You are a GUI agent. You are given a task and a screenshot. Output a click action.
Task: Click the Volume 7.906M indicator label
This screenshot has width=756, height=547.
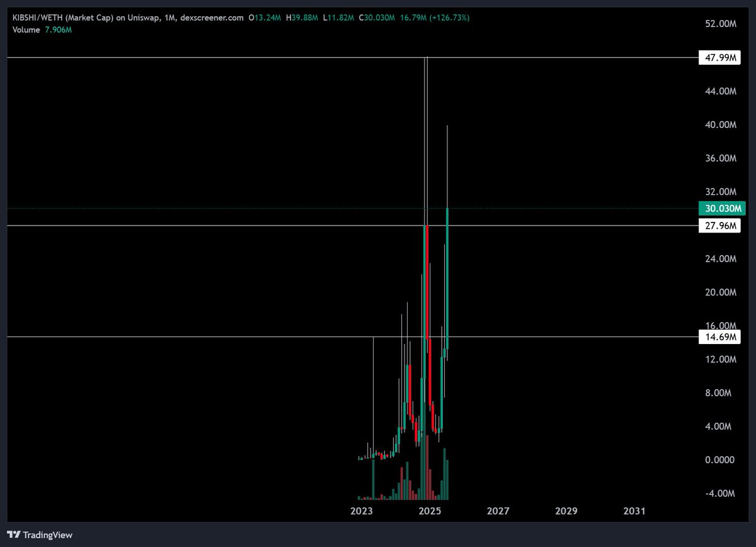[42, 30]
